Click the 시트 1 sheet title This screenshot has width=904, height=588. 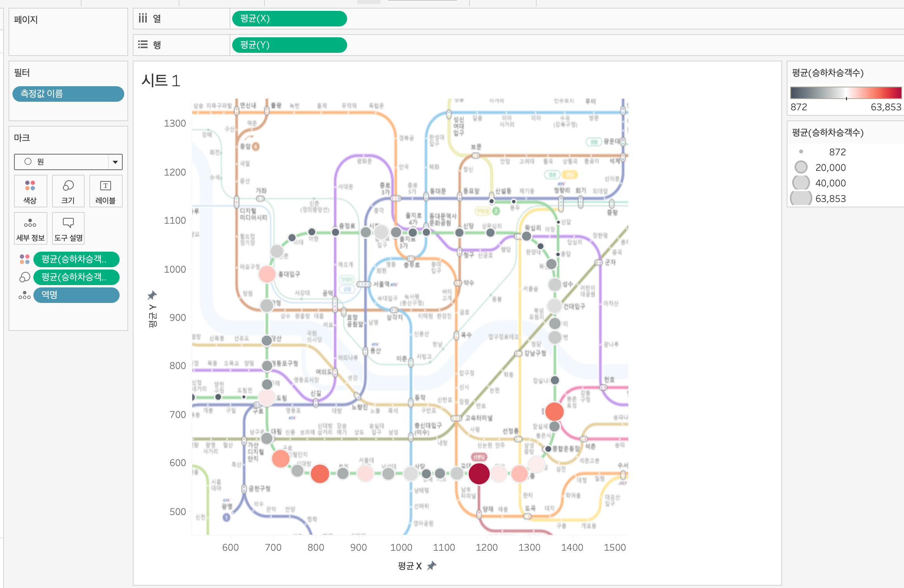click(161, 81)
